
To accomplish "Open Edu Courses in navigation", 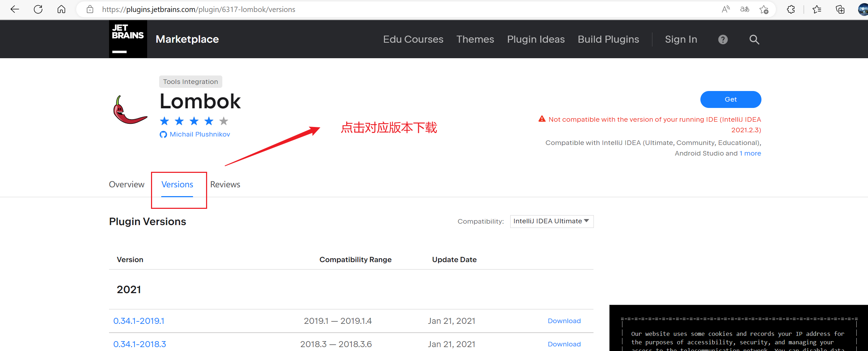I will tap(413, 39).
